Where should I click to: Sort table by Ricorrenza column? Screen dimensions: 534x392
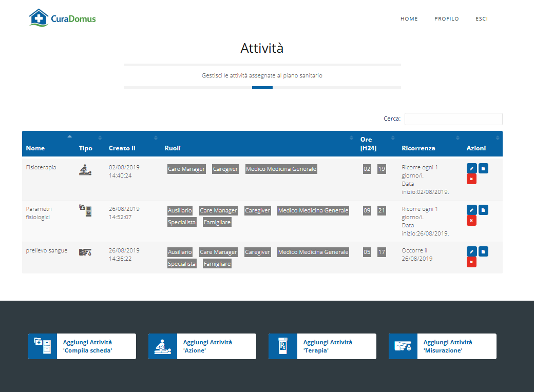(430, 144)
